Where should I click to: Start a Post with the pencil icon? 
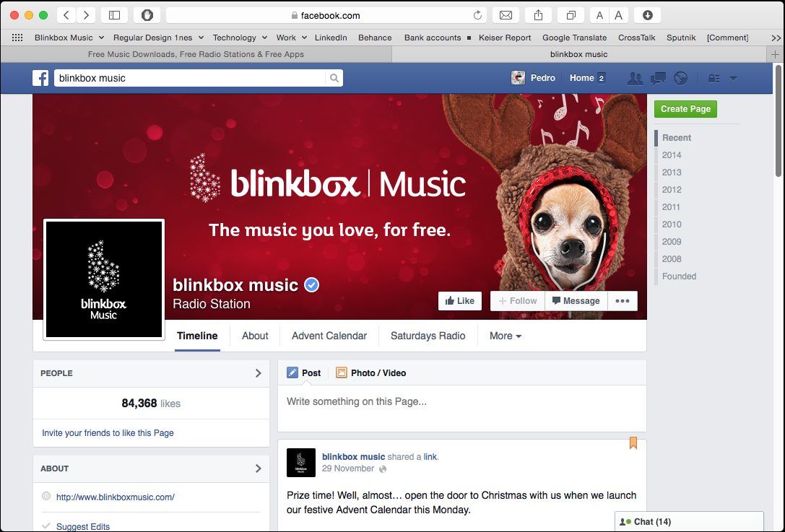click(x=304, y=372)
